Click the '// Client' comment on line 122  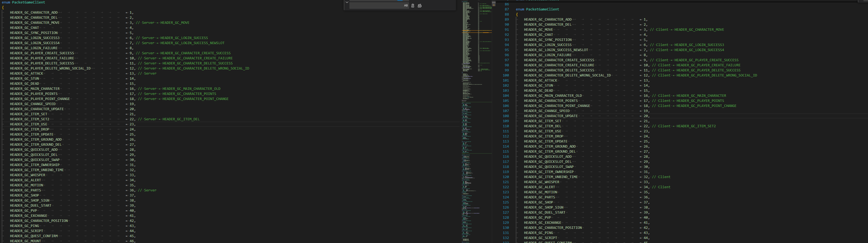[661, 187]
